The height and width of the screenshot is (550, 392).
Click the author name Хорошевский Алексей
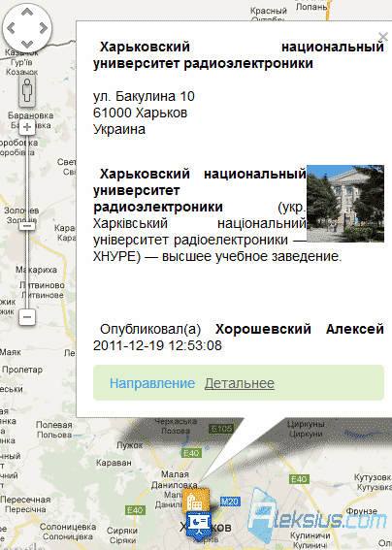coord(300,329)
